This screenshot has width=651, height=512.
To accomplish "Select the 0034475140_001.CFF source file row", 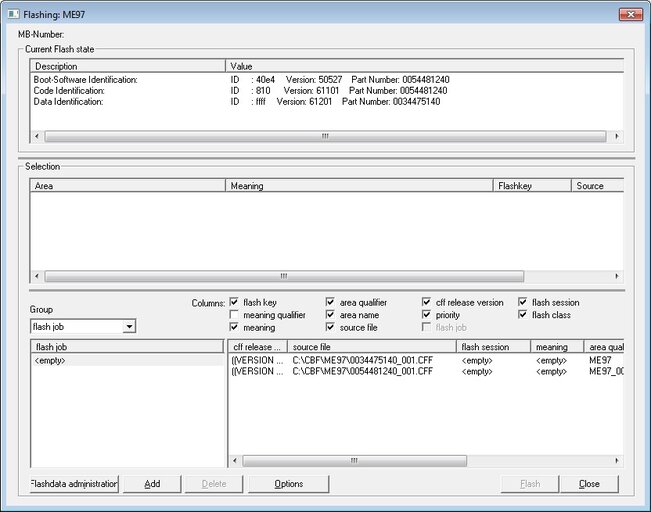I will point(362,360).
